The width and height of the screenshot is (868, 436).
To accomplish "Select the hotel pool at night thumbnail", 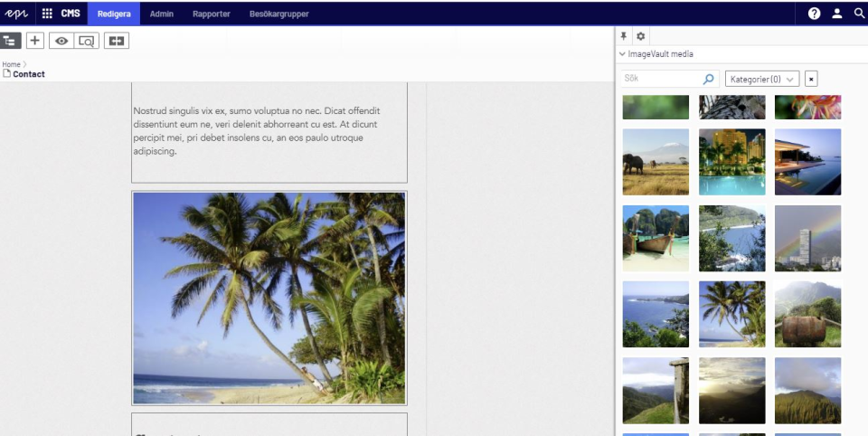I will (x=731, y=162).
